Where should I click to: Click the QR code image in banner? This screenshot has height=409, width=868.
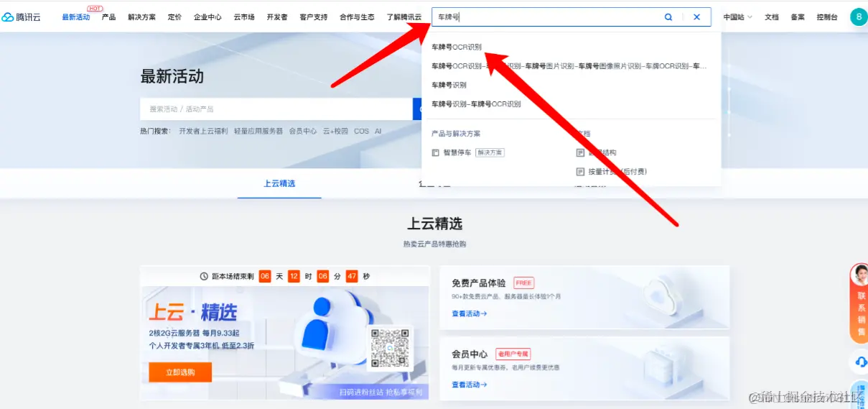pyautogui.click(x=390, y=348)
